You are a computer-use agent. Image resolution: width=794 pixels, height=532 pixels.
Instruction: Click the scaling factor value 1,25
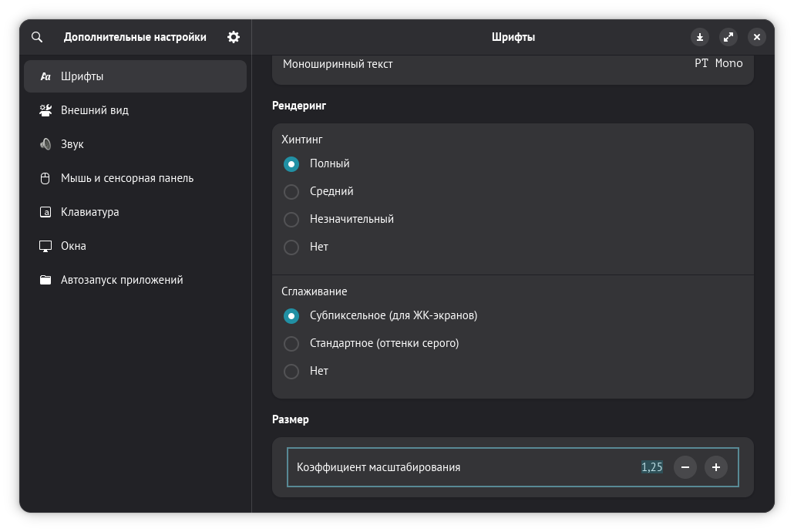pos(651,467)
